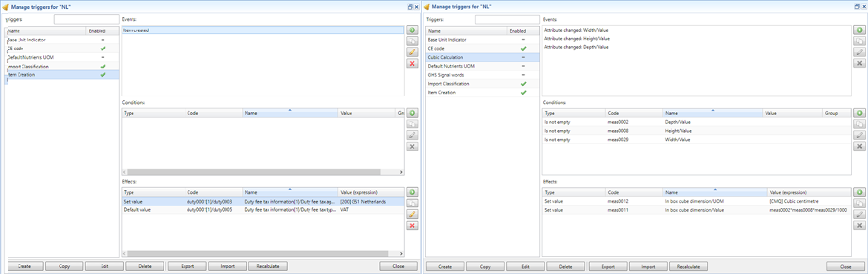Viewport: 868px width, 274px height.
Task: Copy event icon in left window Events panel
Action: coord(412,41)
